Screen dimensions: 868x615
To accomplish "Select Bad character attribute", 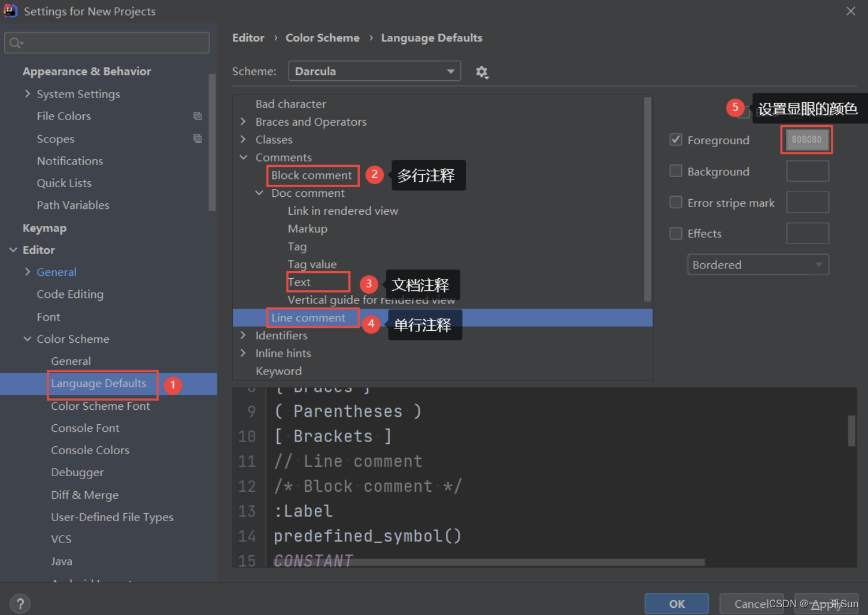I will [291, 104].
